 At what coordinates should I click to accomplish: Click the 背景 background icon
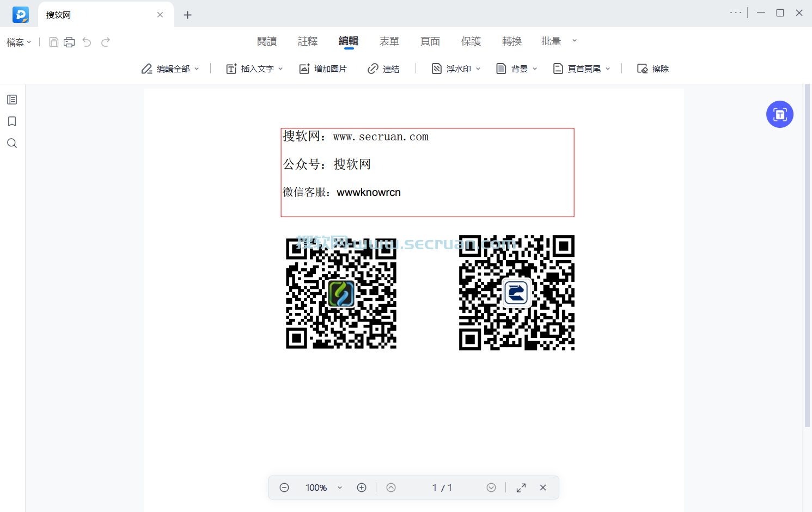click(502, 69)
